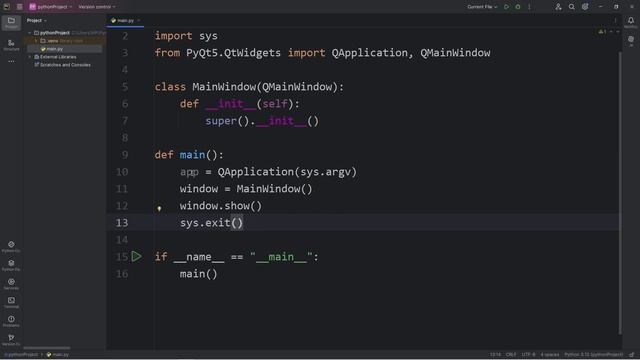Viewport: 640px width, 360px height.
Task: Open editor tab options vertical dots
Action: coord(615,20)
